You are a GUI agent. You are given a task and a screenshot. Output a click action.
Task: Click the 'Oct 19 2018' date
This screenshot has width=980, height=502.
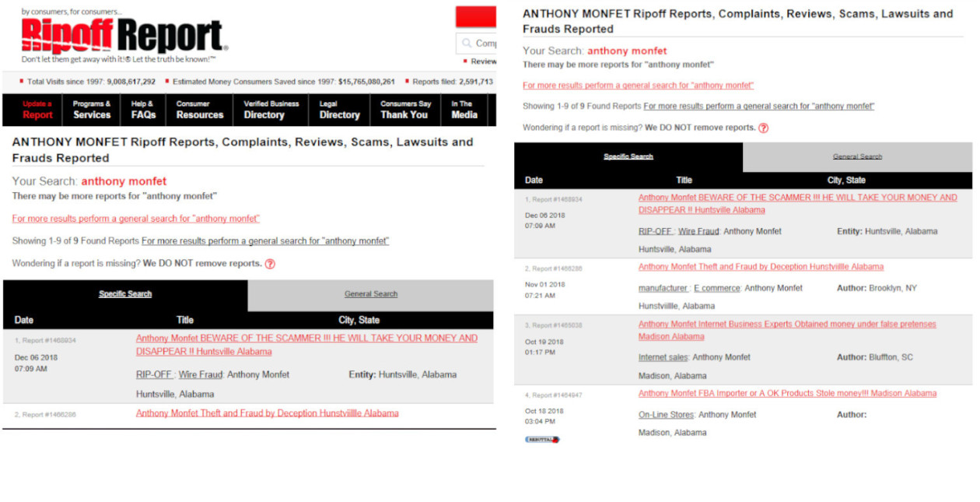[x=545, y=342]
